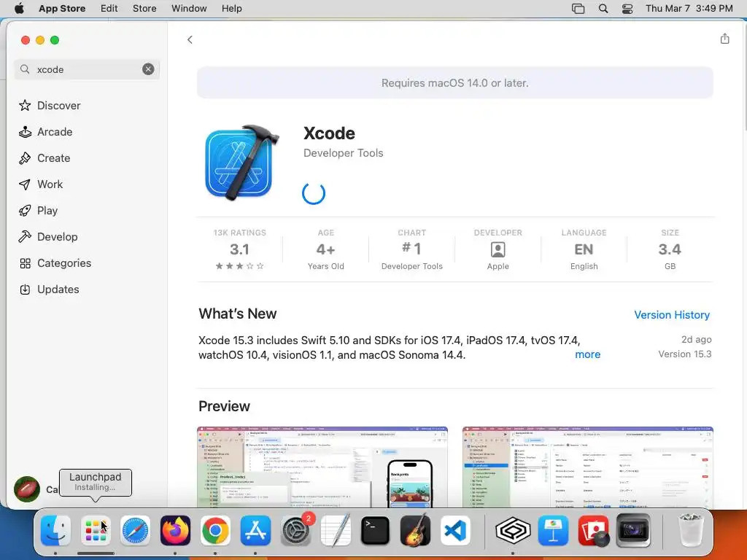Click the search field containing xcode
747x560 pixels.
pyautogui.click(x=87, y=69)
